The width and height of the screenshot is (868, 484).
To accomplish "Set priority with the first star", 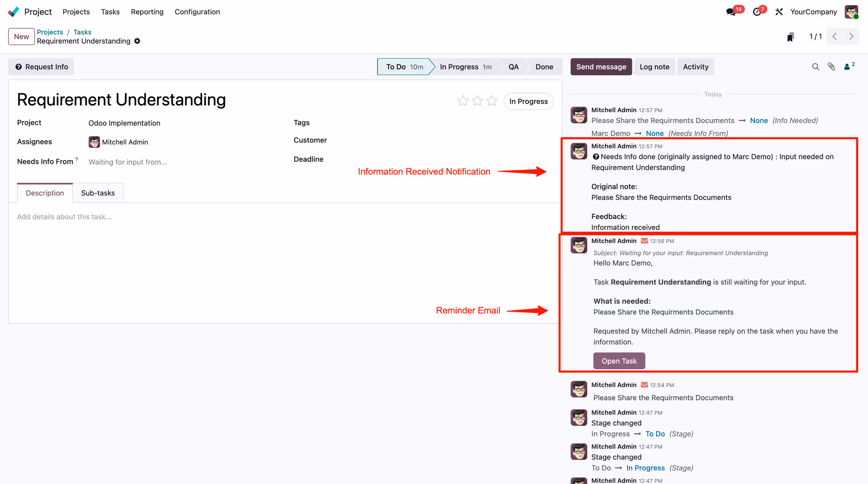I will coord(463,101).
